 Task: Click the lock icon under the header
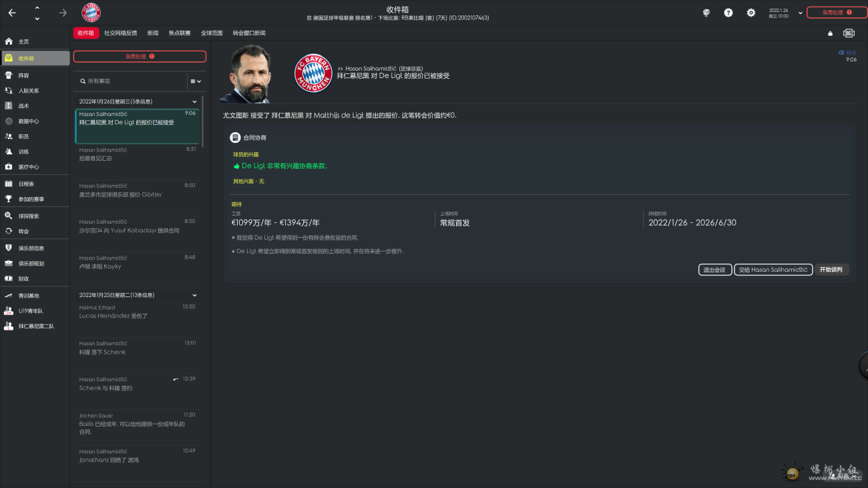point(830,33)
